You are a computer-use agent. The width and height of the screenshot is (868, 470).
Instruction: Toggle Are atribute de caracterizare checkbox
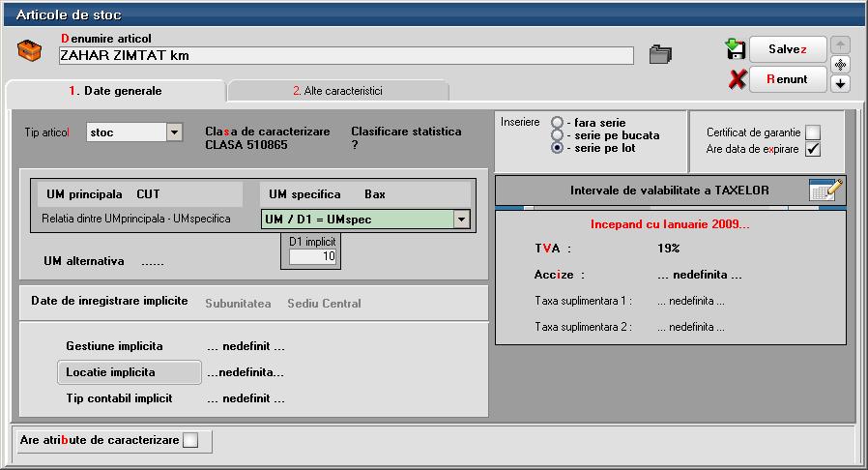190,440
